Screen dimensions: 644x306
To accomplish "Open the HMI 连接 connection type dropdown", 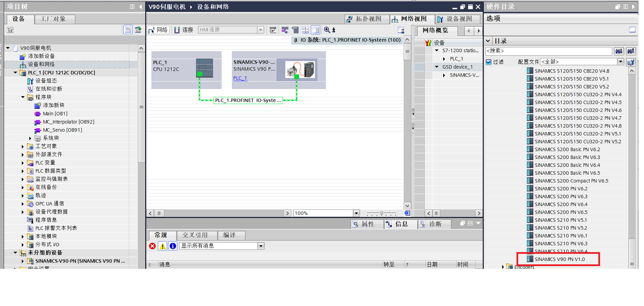I will [x=260, y=30].
